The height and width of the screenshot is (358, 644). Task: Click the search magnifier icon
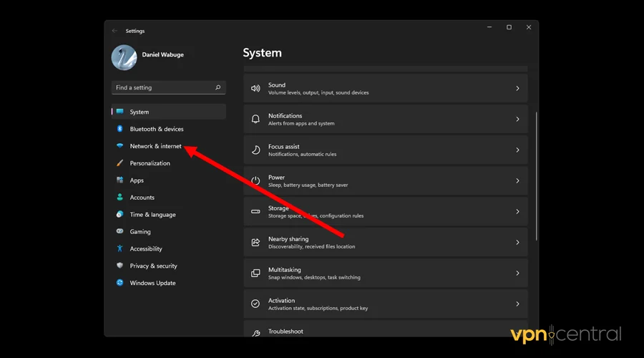(x=218, y=87)
